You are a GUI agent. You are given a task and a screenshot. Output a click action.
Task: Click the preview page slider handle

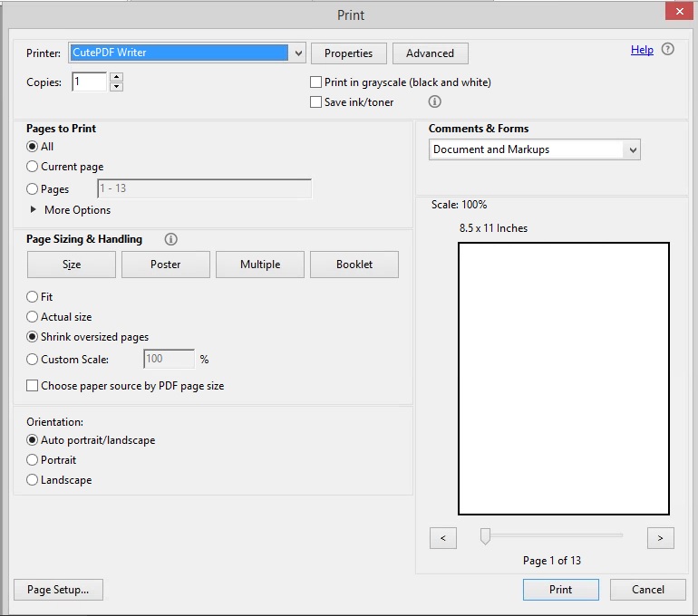click(485, 536)
